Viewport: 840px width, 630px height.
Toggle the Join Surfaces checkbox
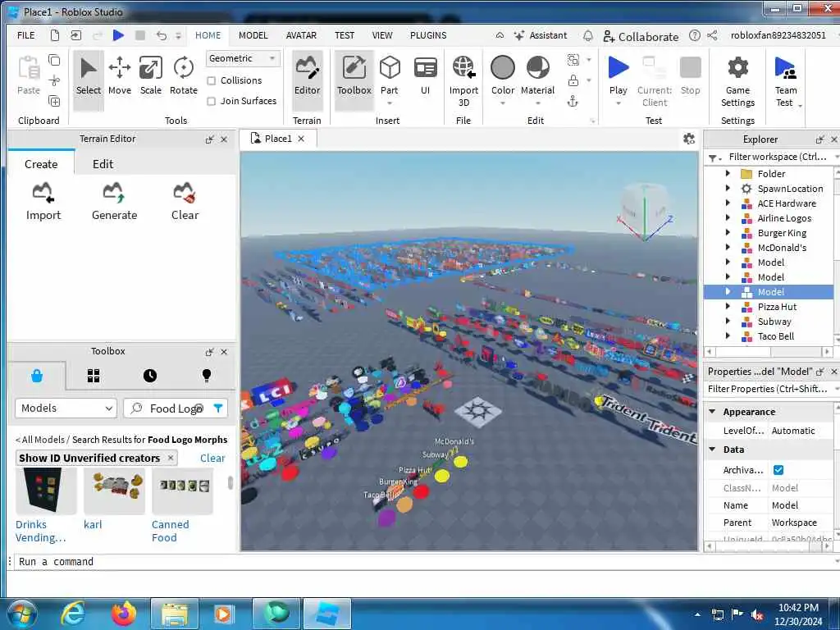[212, 101]
